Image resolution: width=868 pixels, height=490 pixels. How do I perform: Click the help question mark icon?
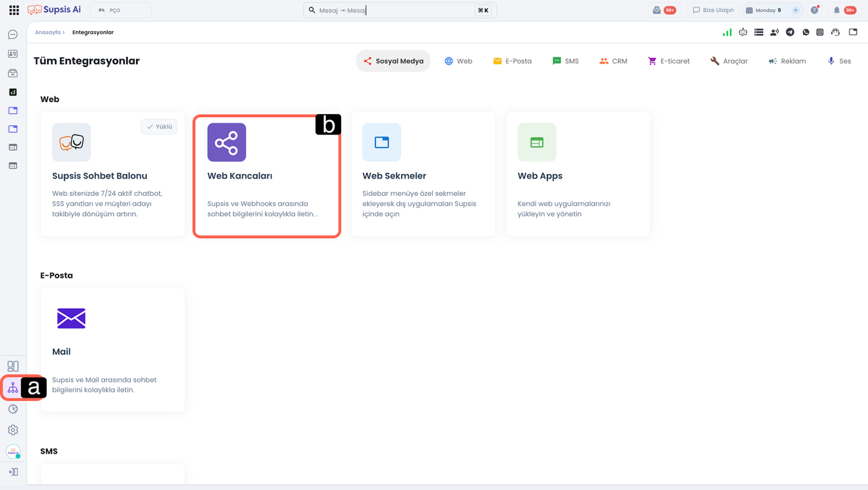[x=814, y=10]
